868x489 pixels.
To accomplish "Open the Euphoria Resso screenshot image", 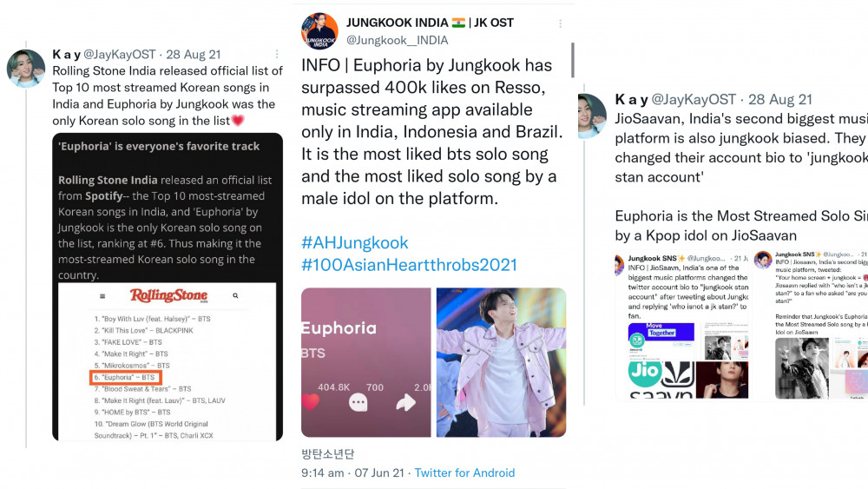I will [366, 362].
